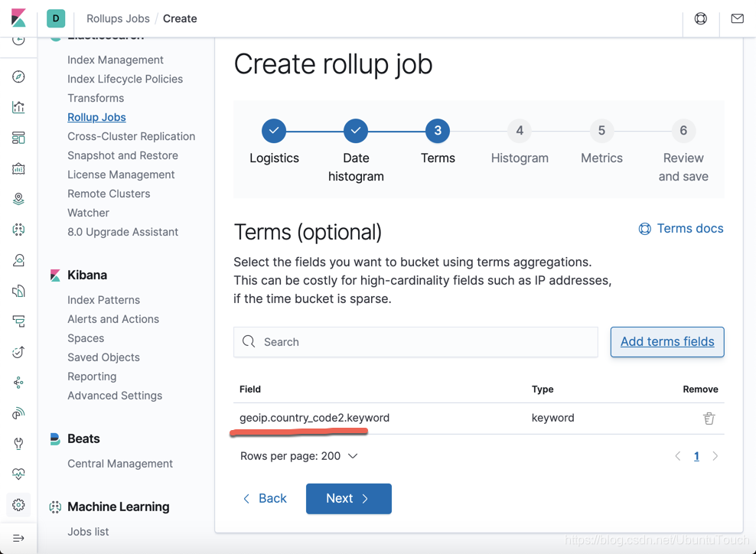Open Transforms menu item
The height and width of the screenshot is (554, 756).
click(x=96, y=98)
